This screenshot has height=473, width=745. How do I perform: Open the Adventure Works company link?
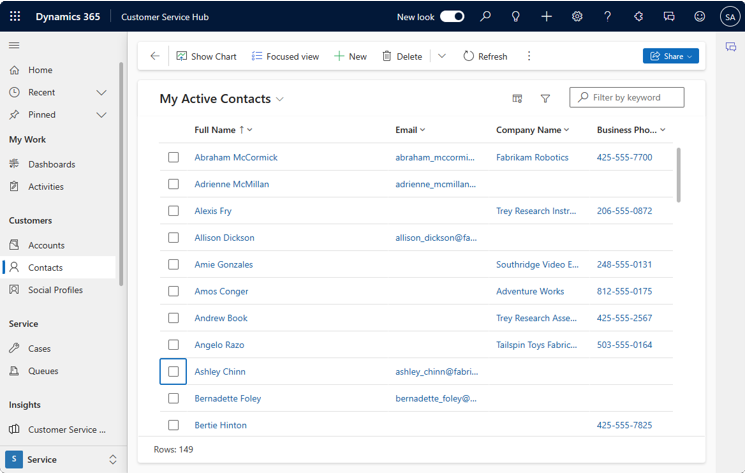530,291
